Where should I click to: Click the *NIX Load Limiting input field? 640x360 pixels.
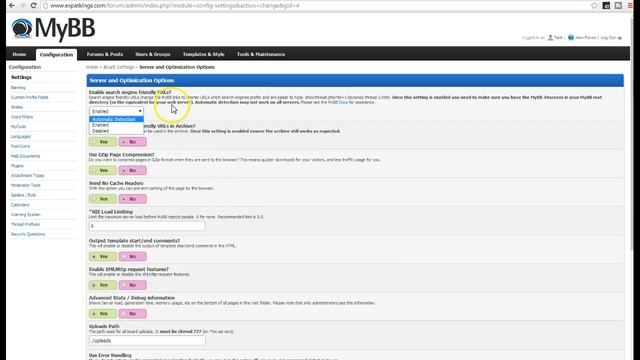(x=147, y=226)
